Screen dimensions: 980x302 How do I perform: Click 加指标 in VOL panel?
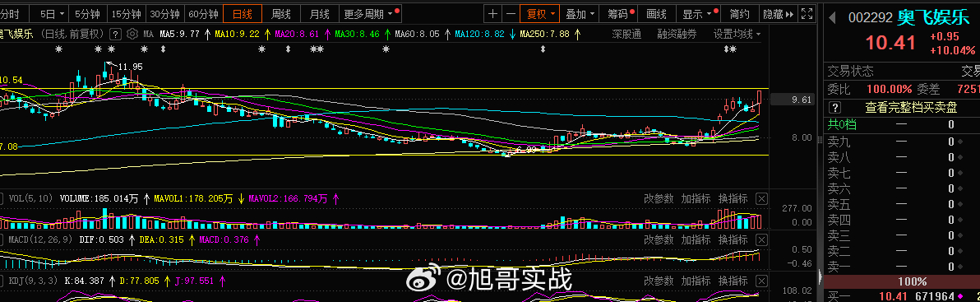pos(696,199)
